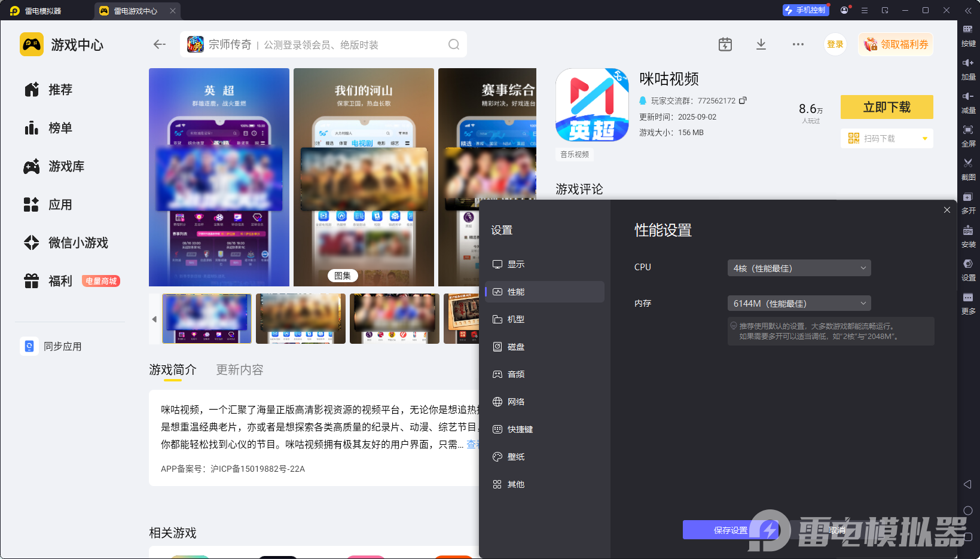Open the title bar hamburger menu
Viewport: 980px width, 559px height.
(x=865, y=10)
